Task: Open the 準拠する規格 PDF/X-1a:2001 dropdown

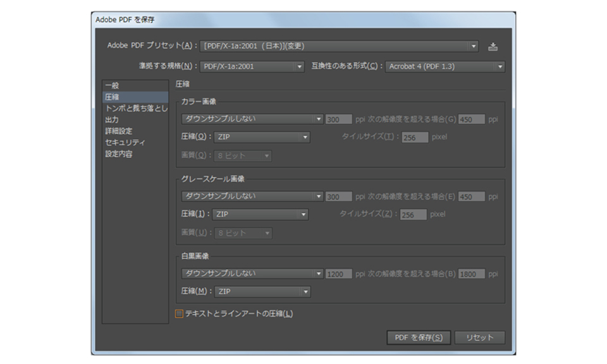Action: pyautogui.click(x=252, y=66)
